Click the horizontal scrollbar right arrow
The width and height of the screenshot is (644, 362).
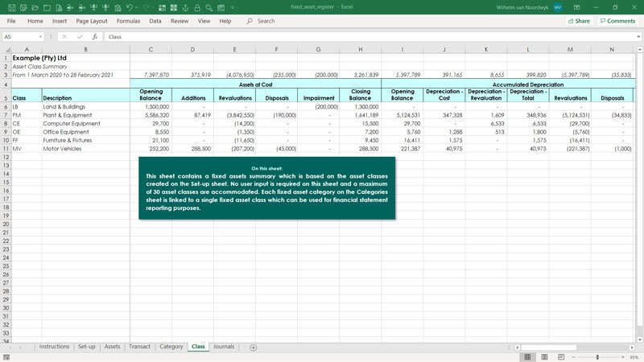(632, 348)
